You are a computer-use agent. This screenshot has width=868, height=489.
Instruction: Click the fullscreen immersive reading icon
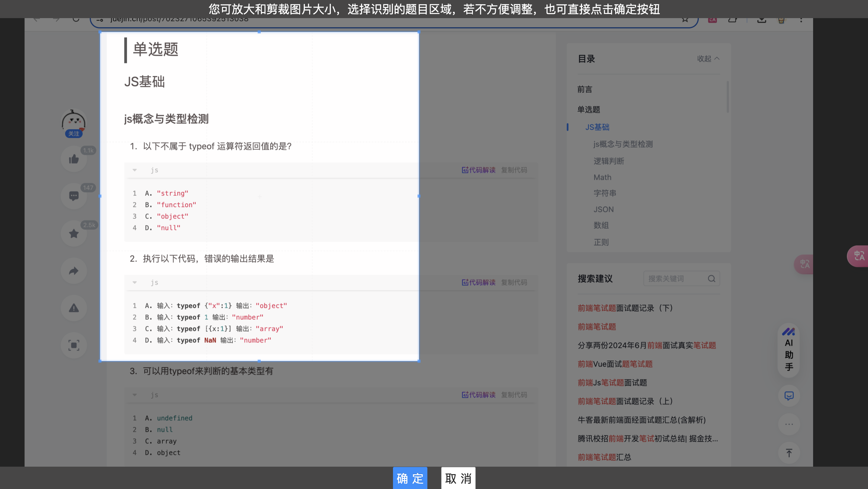pyautogui.click(x=74, y=345)
